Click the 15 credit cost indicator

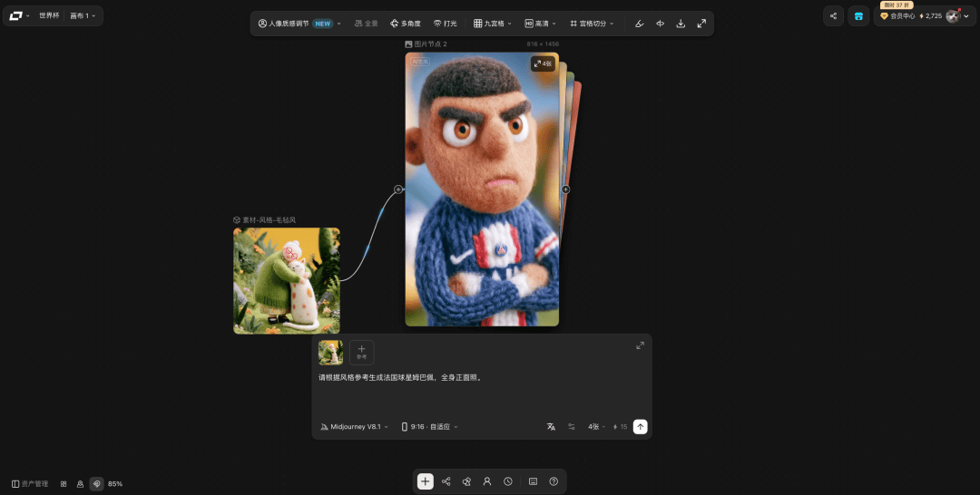pos(620,427)
